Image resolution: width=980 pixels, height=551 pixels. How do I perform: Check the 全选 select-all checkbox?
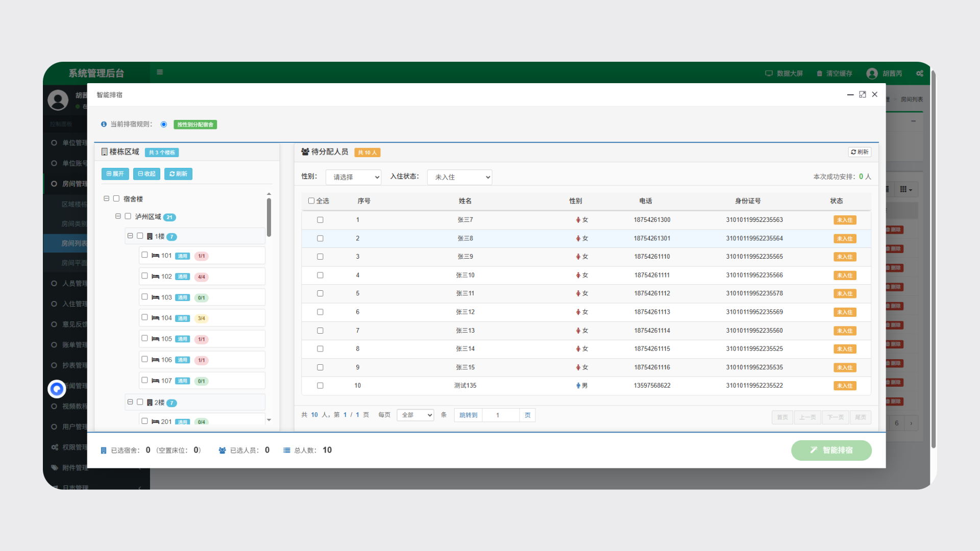pyautogui.click(x=311, y=201)
